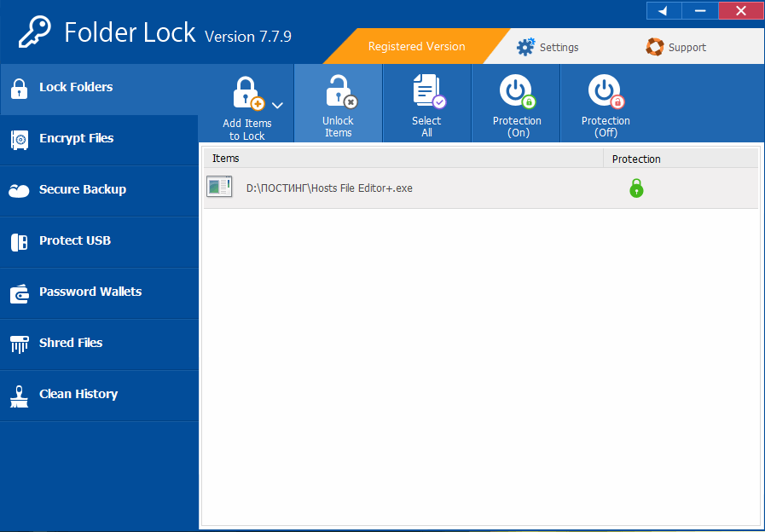Click the Shred Files shredder icon
Viewport: 765px width, 532px height.
pos(19,344)
